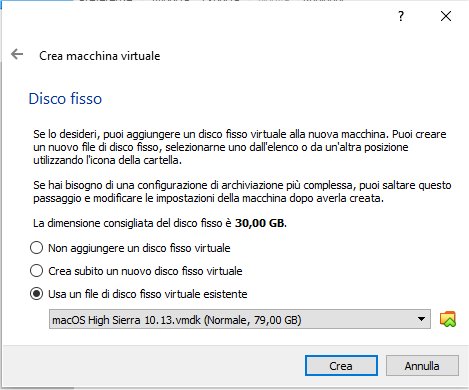Screen dimensions: 469x390
Task: Click the "Crea macchina virtuale" title text
Action: tap(100, 56)
